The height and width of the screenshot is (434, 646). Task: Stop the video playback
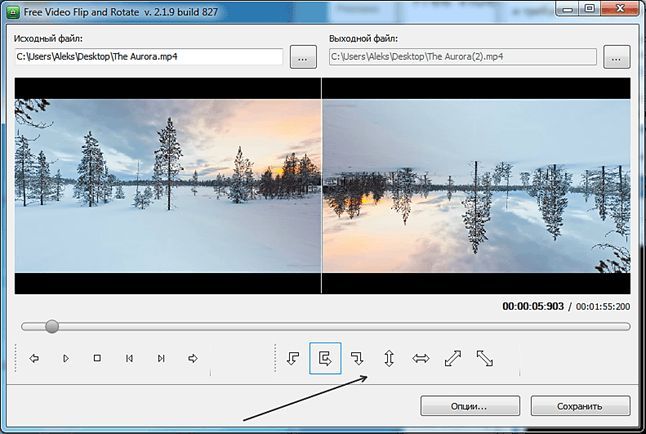97,358
